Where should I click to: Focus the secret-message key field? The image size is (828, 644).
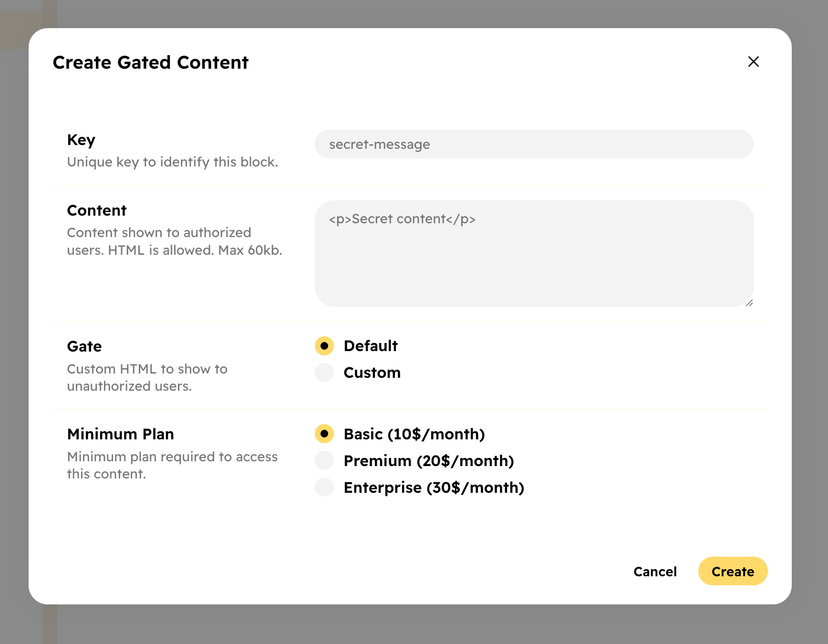533,144
